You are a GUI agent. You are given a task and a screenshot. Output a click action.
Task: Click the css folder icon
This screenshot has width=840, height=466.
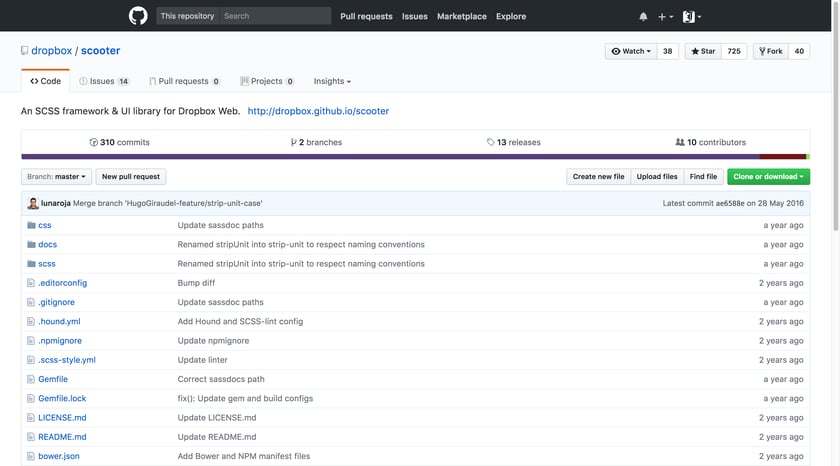coord(31,225)
